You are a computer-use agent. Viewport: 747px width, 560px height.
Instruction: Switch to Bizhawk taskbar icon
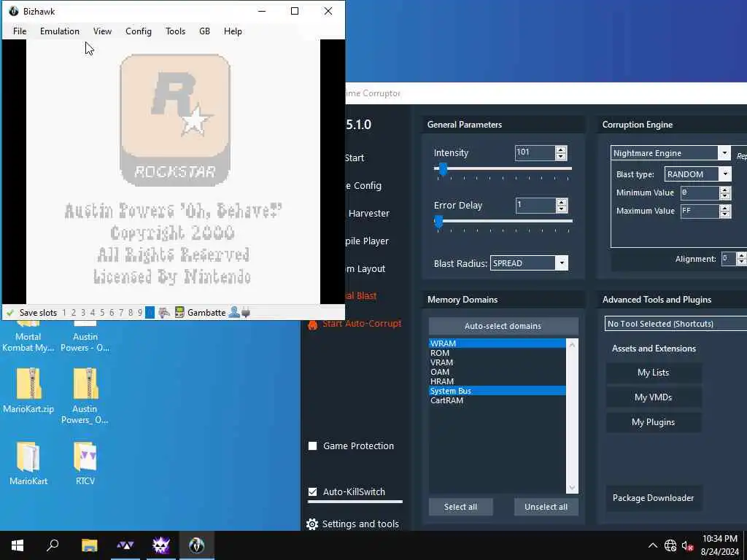(x=197, y=545)
